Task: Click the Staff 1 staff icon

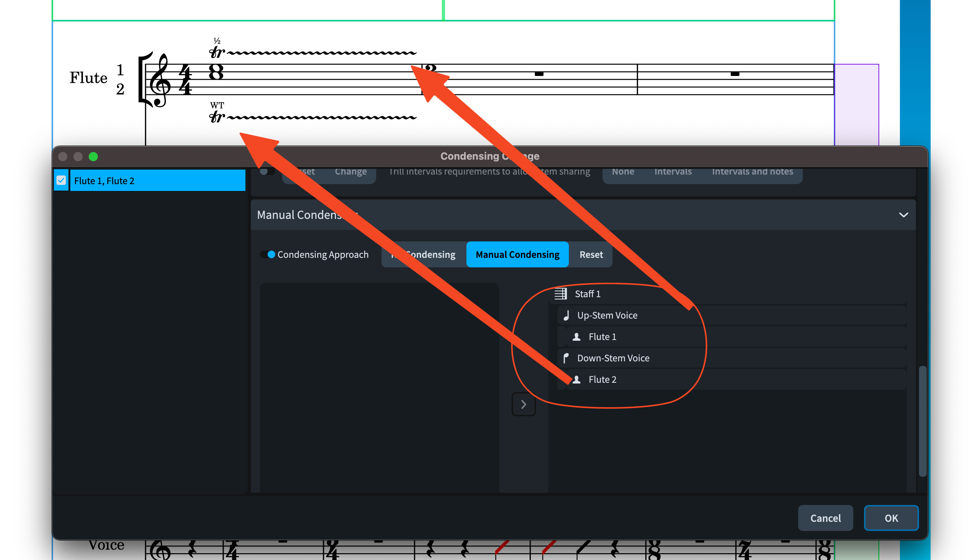Action: coord(560,294)
